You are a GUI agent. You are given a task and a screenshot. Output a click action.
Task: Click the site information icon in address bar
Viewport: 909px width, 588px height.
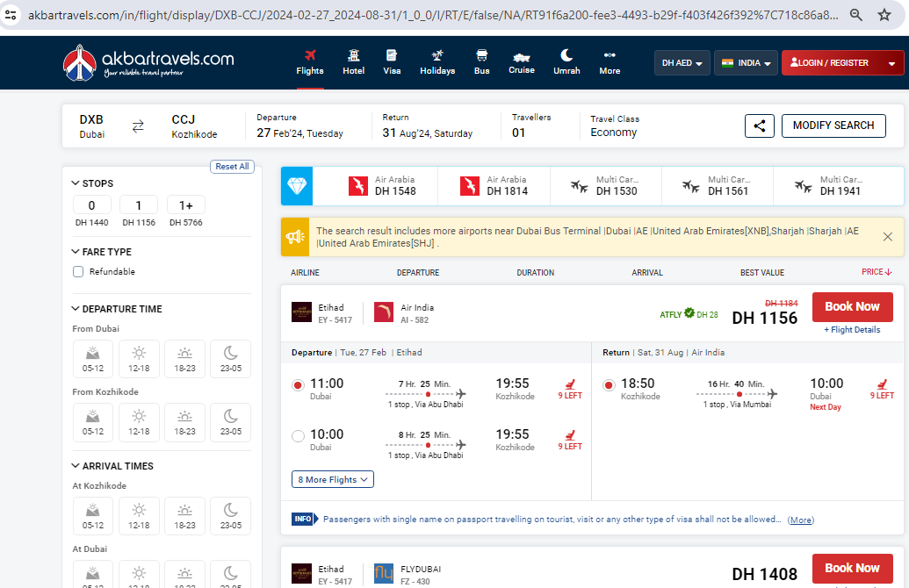tap(11, 15)
